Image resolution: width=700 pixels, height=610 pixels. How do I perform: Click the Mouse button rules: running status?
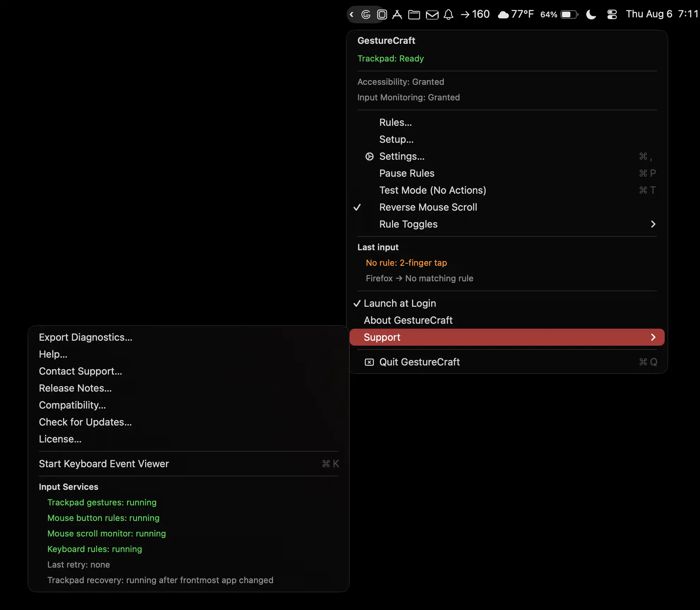point(103,518)
